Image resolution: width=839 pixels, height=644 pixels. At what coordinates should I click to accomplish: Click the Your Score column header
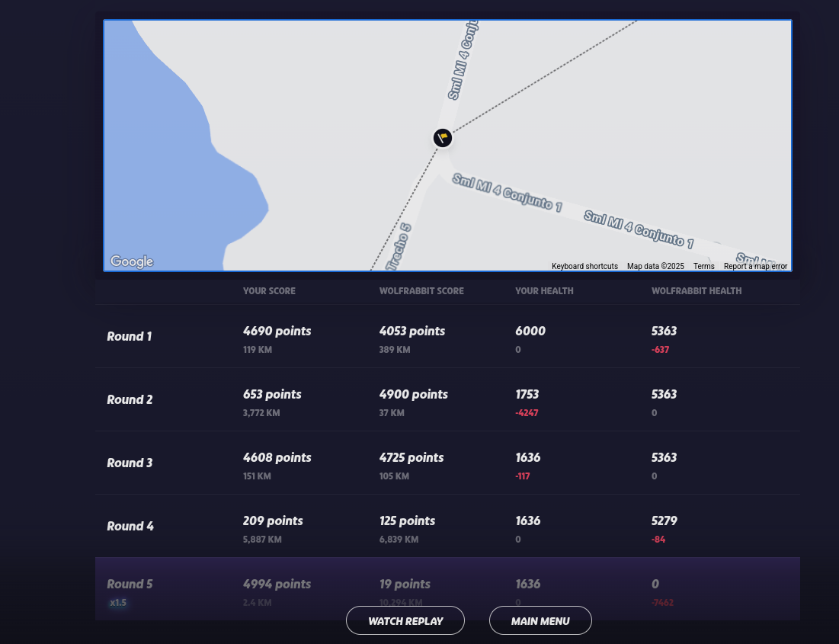(x=269, y=291)
